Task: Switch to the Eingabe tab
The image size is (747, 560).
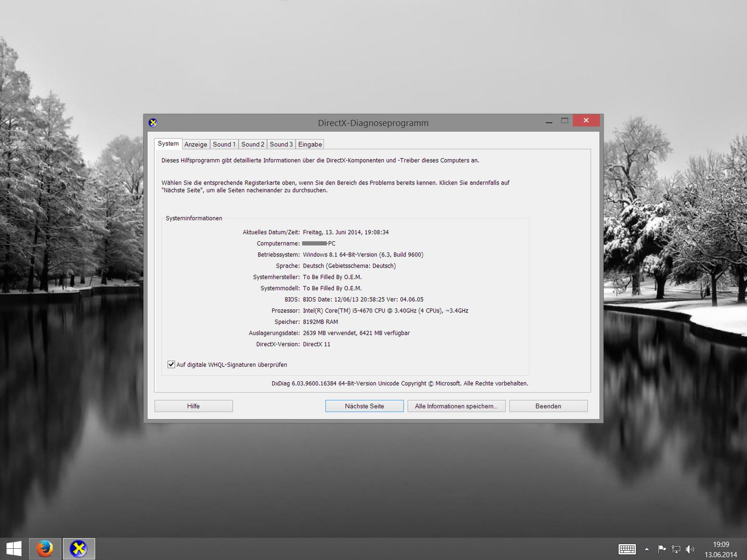Action: tap(310, 144)
